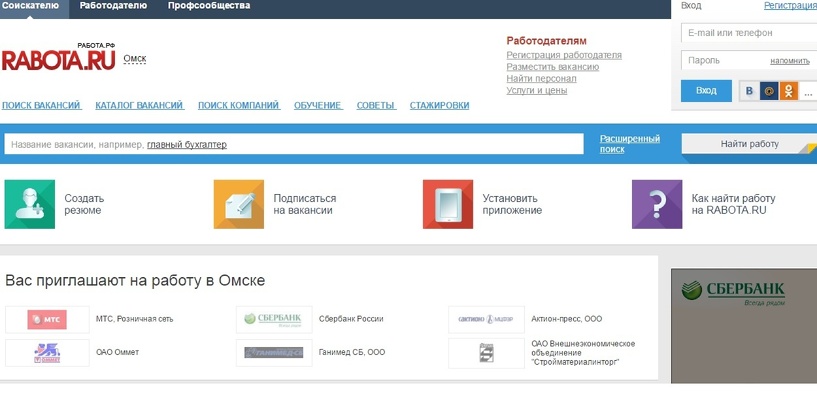This screenshot has height=400, width=817.
Task: Log in with Odnoklassniki orange icon
Action: [x=789, y=91]
